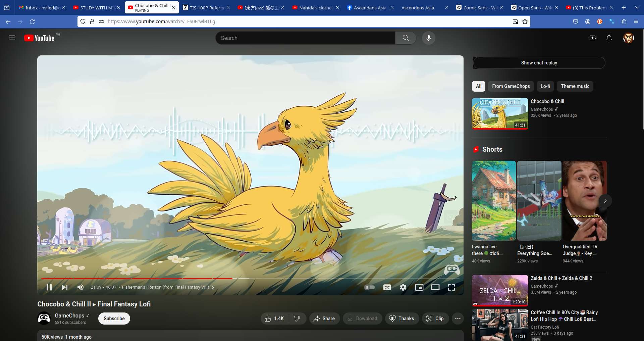644x341 pixels.
Task: Show site security padlock info
Action: (x=92, y=21)
